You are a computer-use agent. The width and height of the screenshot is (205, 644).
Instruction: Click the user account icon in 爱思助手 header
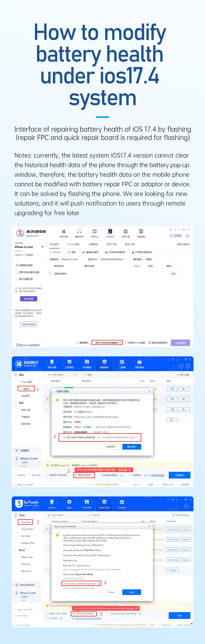(x=188, y=366)
